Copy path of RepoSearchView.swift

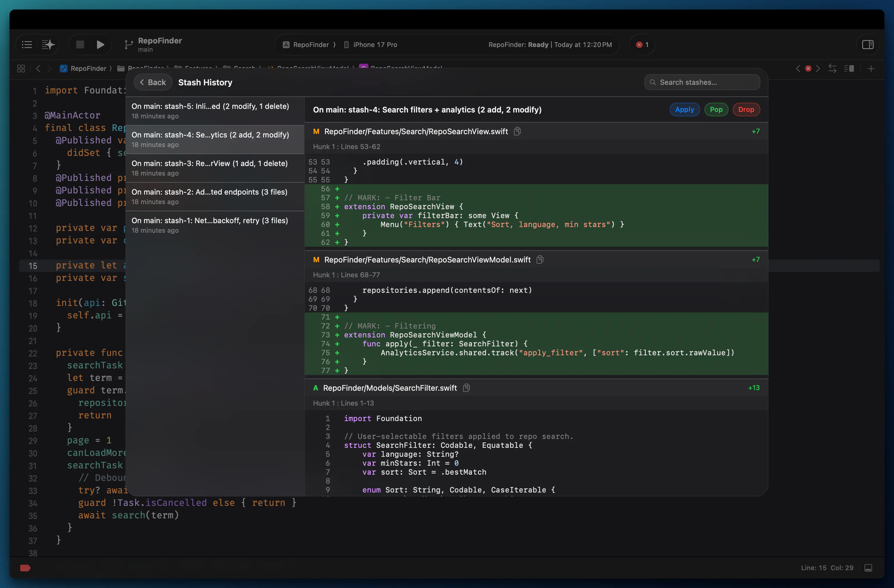pyautogui.click(x=517, y=131)
